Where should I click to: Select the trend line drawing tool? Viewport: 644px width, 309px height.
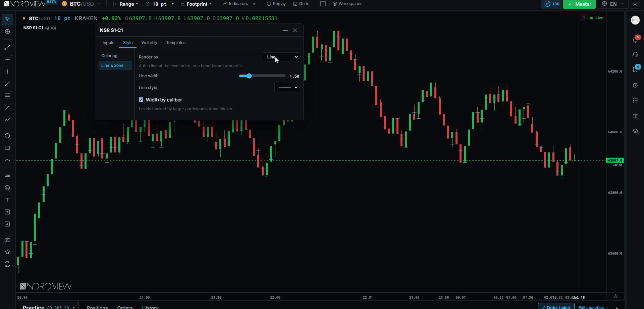7,48
